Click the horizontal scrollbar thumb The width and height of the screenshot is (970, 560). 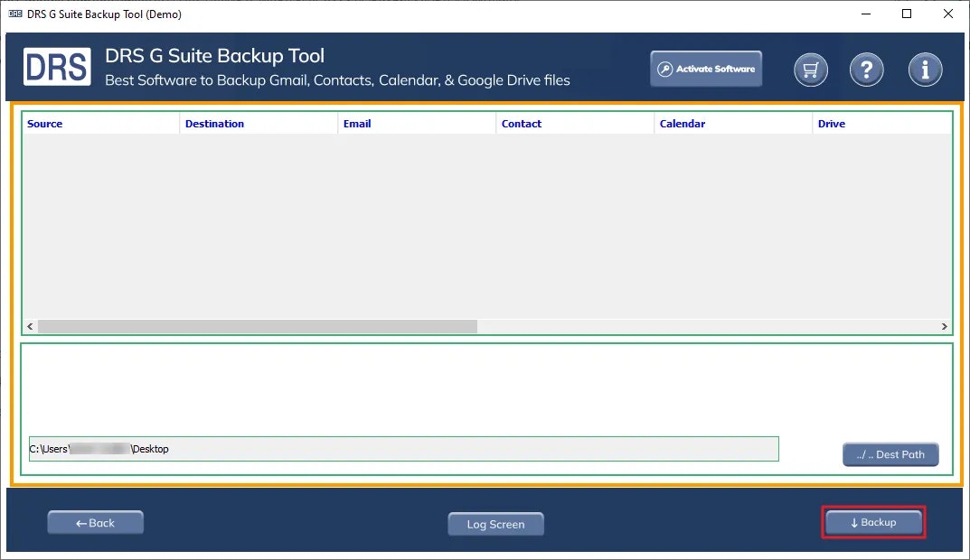pyautogui.click(x=258, y=326)
